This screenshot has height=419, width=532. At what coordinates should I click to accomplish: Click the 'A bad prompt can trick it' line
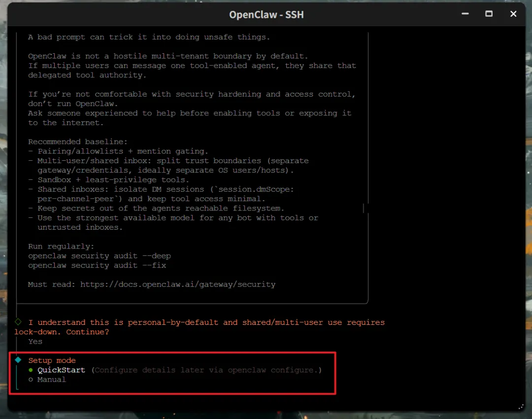click(149, 37)
